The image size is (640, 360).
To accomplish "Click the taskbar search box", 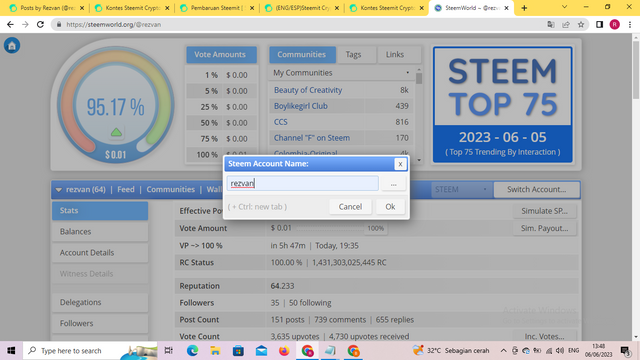I will 90,351.
